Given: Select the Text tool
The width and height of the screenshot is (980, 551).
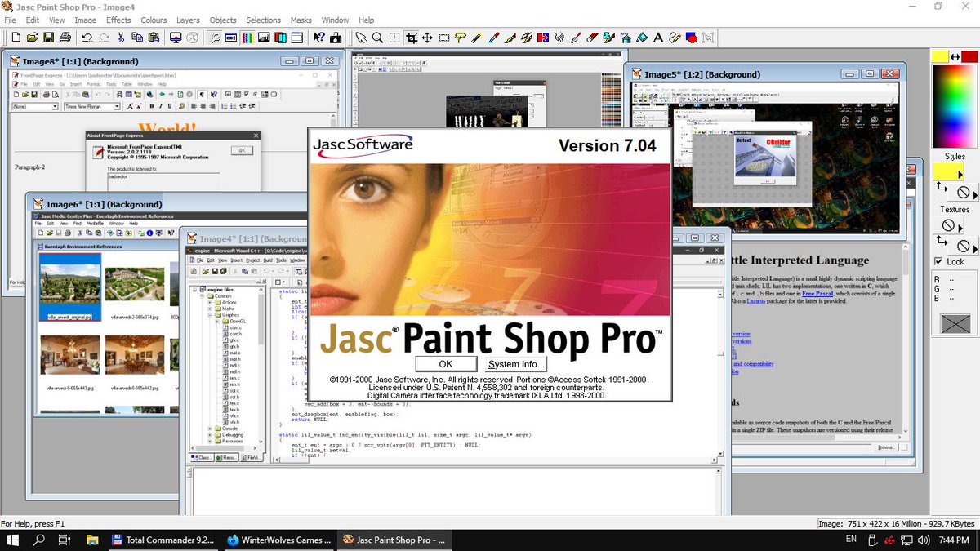Looking at the screenshot, I should point(657,38).
